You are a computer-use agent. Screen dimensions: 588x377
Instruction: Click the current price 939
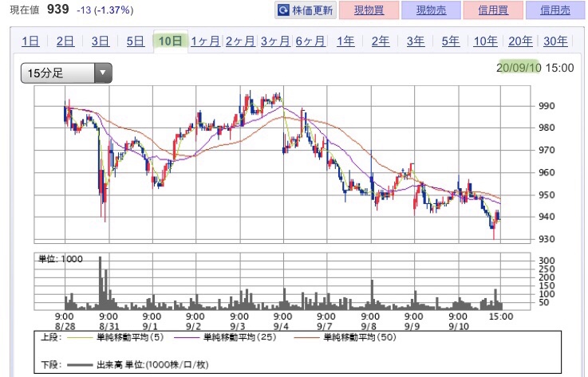[x=58, y=9]
